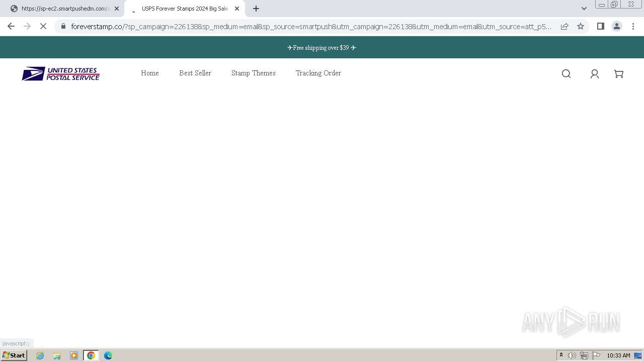
Task: Switch to Chrome in the taskbar
Action: click(x=91, y=355)
